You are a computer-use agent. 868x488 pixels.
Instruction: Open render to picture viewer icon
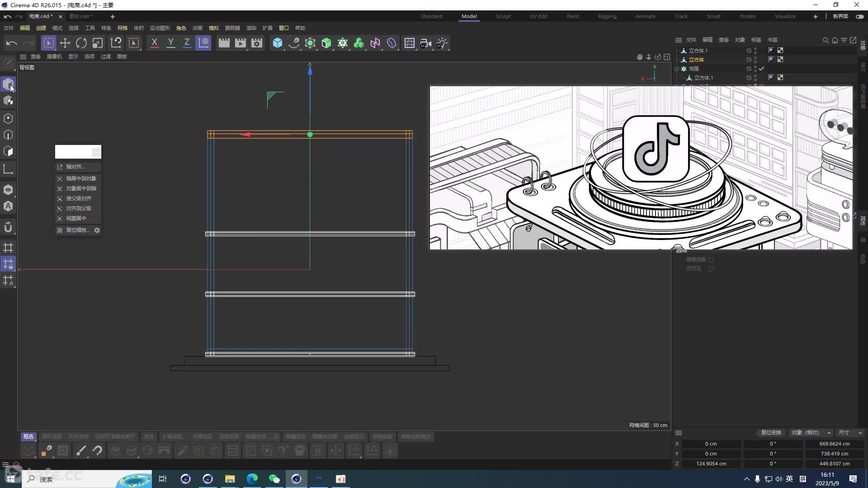[241, 43]
